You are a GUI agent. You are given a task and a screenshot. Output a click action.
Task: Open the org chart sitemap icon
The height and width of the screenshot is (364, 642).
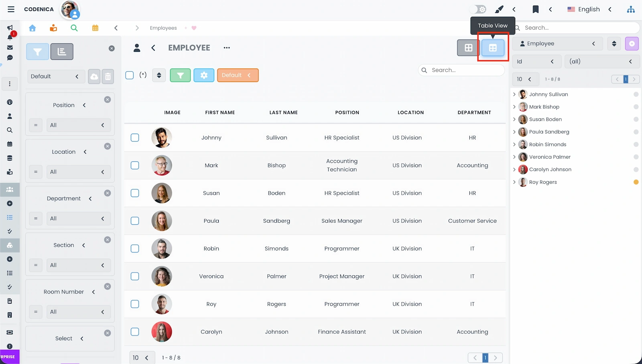pyautogui.click(x=631, y=9)
